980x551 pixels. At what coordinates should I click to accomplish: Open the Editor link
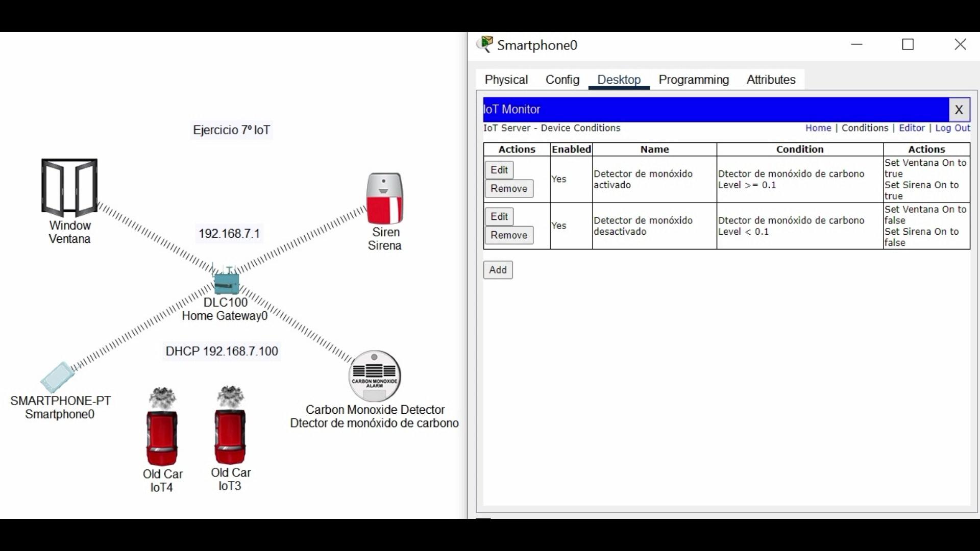(x=911, y=128)
